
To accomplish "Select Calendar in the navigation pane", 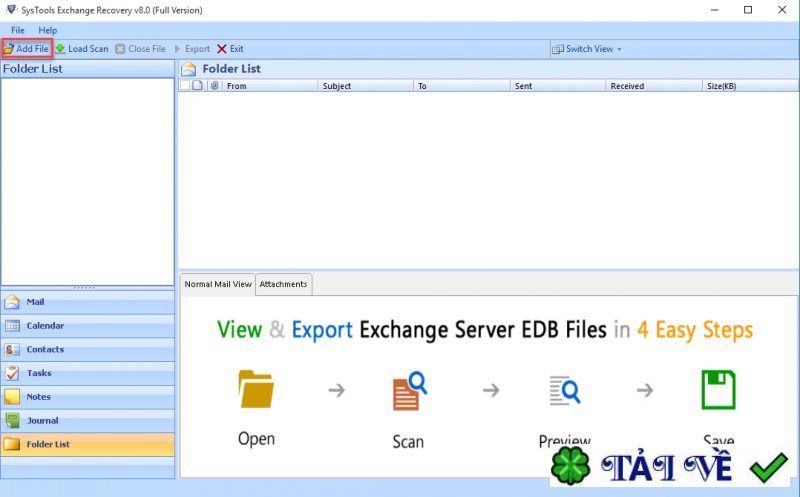I will (87, 326).
